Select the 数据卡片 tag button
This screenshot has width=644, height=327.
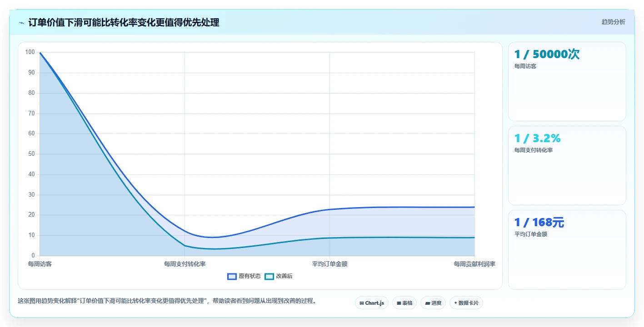pos(466,303)
